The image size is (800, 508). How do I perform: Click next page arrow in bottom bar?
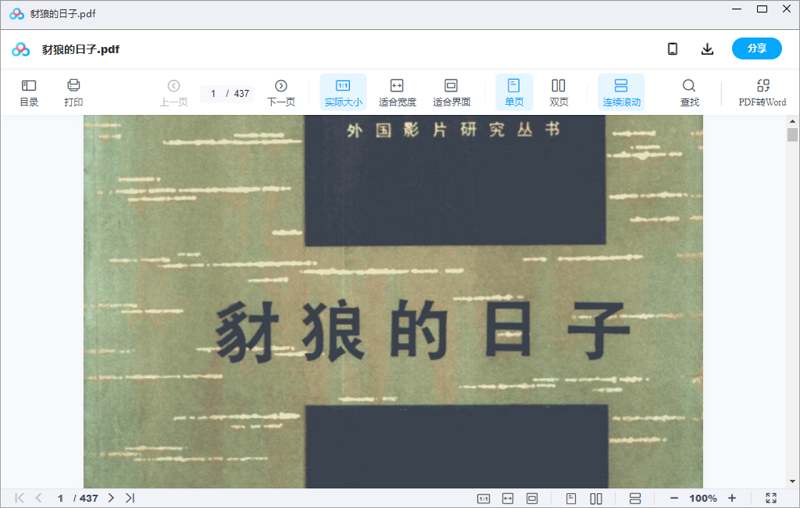111,498
